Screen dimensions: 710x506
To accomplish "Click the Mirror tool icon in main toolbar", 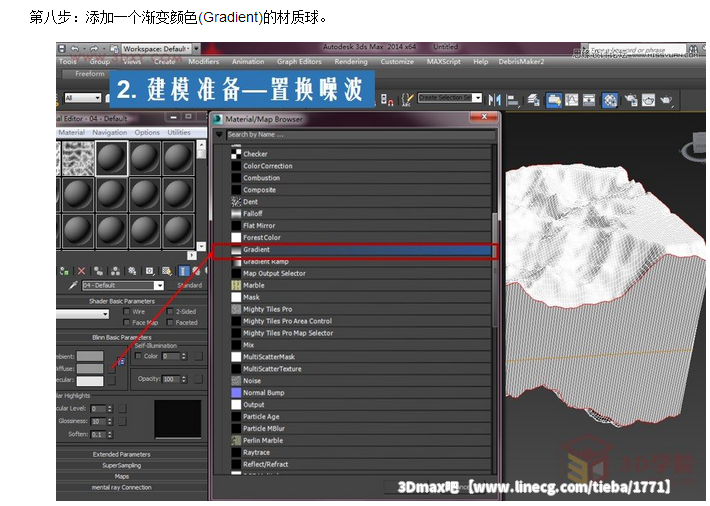I will click(494, 99).
